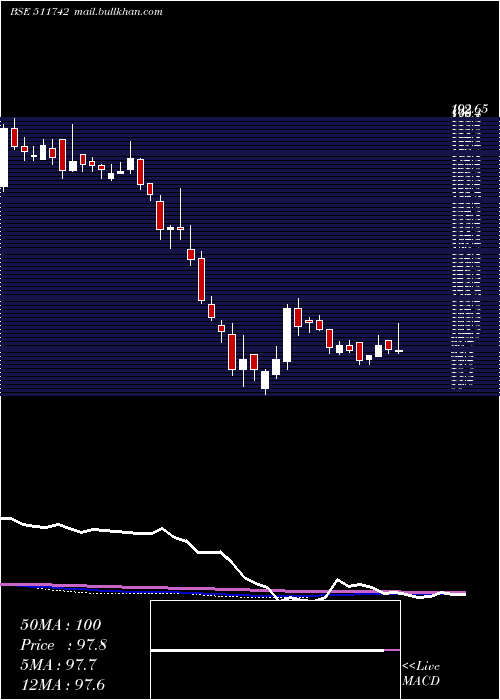The height and width of the screenshot is (700, 500).
Task: Click the 'BSE 511742' ticker label
Action: pos(39,12)
